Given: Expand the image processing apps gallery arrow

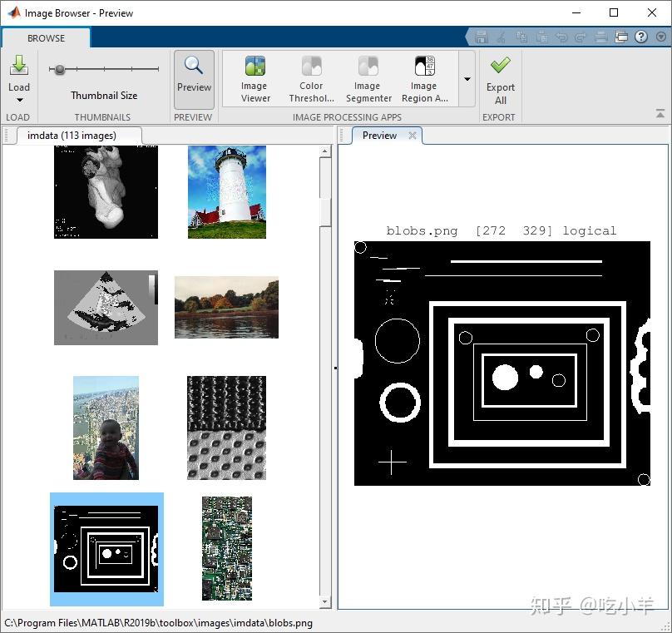Looking at the screenshot, I should 467,79.
